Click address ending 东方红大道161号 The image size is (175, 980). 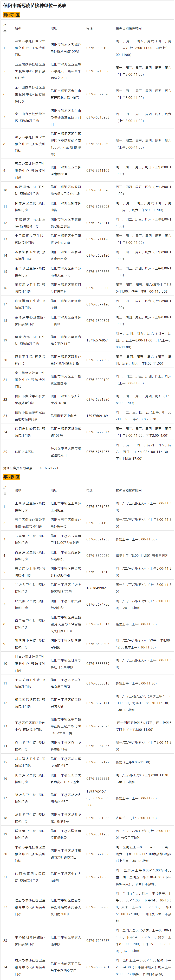[x=66, y=400]
